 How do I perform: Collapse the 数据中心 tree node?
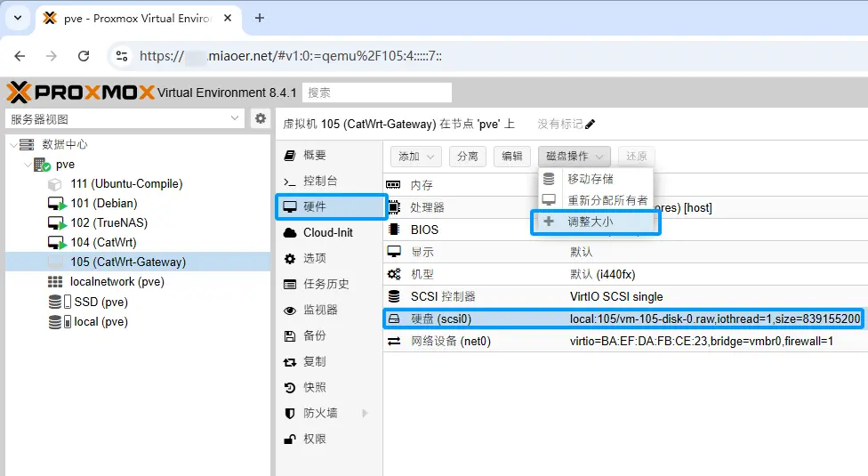[13, 145]
